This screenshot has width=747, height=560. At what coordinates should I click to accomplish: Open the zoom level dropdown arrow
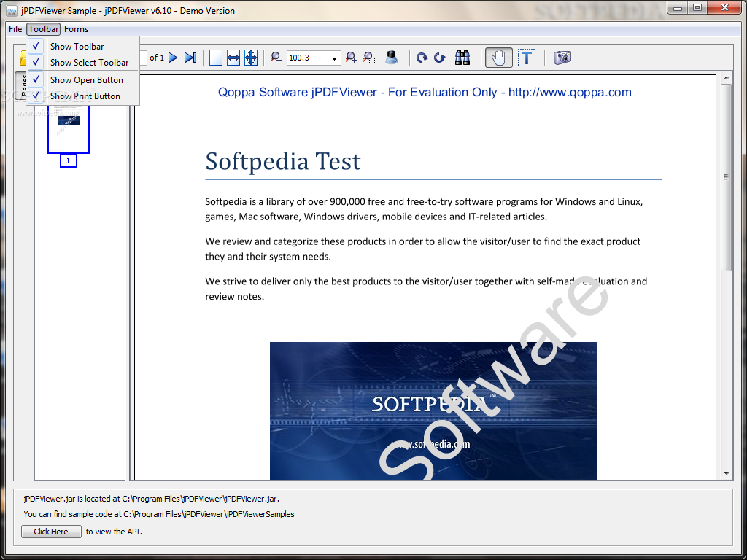click(x=334, y=58)
